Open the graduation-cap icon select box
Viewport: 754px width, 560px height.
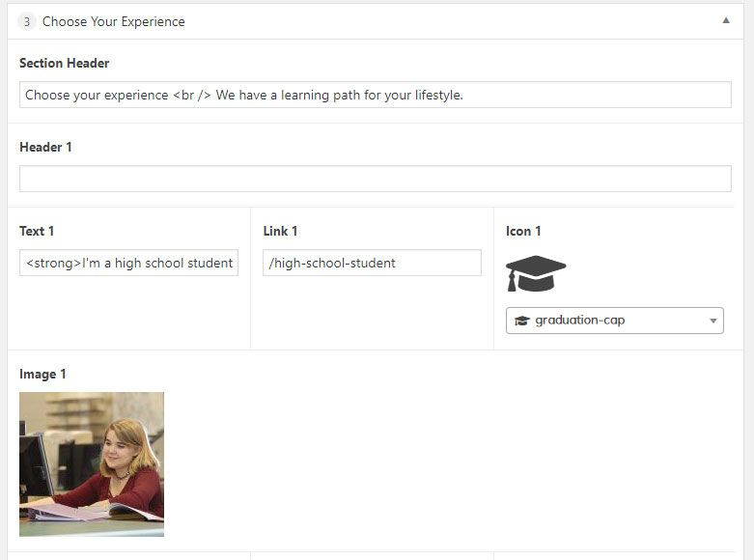pyautogui.click(x=615, y=321)
